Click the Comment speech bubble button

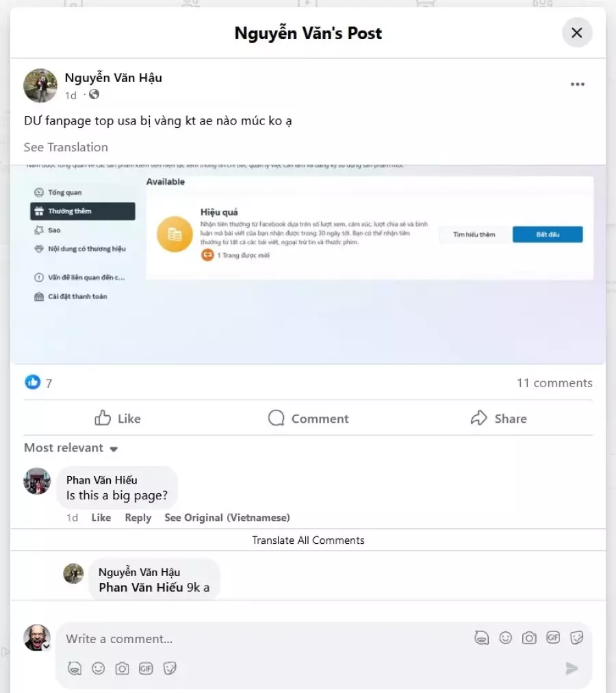point(308,418)
